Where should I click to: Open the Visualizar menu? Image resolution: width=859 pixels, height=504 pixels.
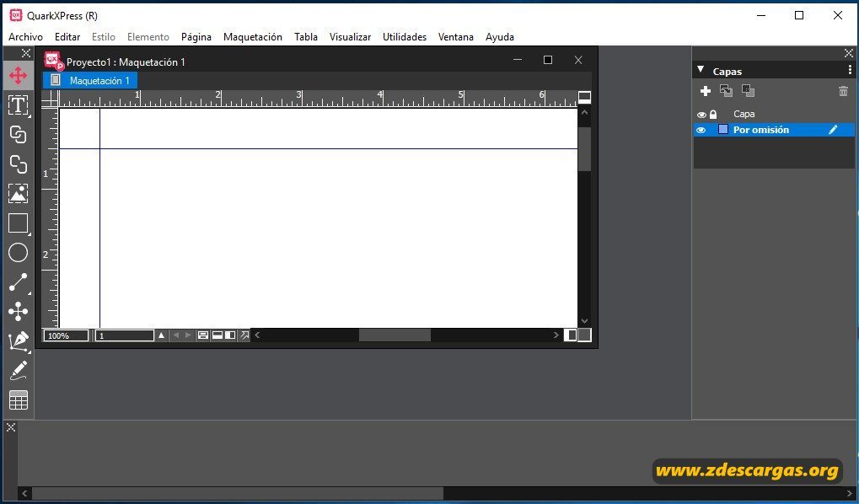coord(350,37)
